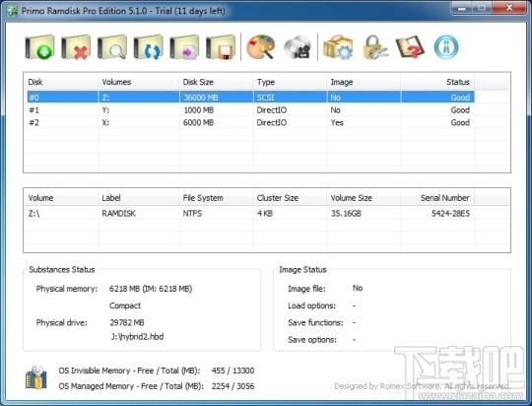The width and height of the screenshot is (532, 406).
Task: Sort by the Image column header
Action: click(364, 82)
